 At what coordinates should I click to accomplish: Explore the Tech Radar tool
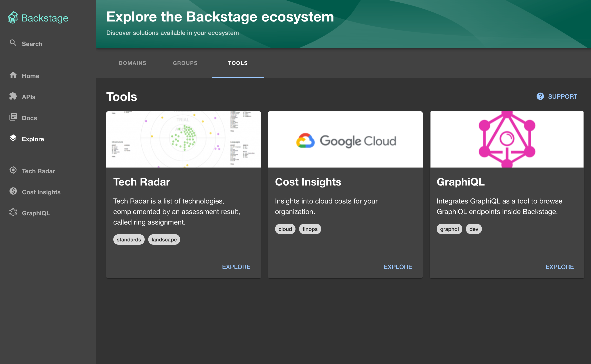point(236,267)
